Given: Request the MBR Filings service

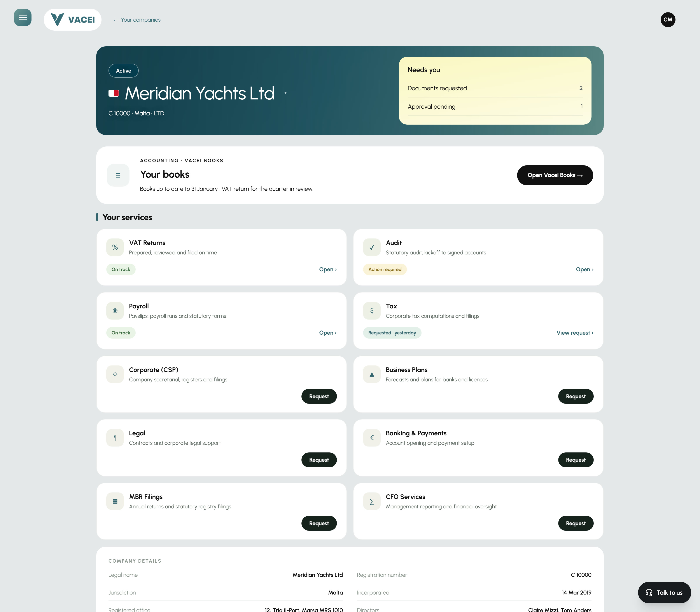Looking at the screenshot, I should point(319,523).
